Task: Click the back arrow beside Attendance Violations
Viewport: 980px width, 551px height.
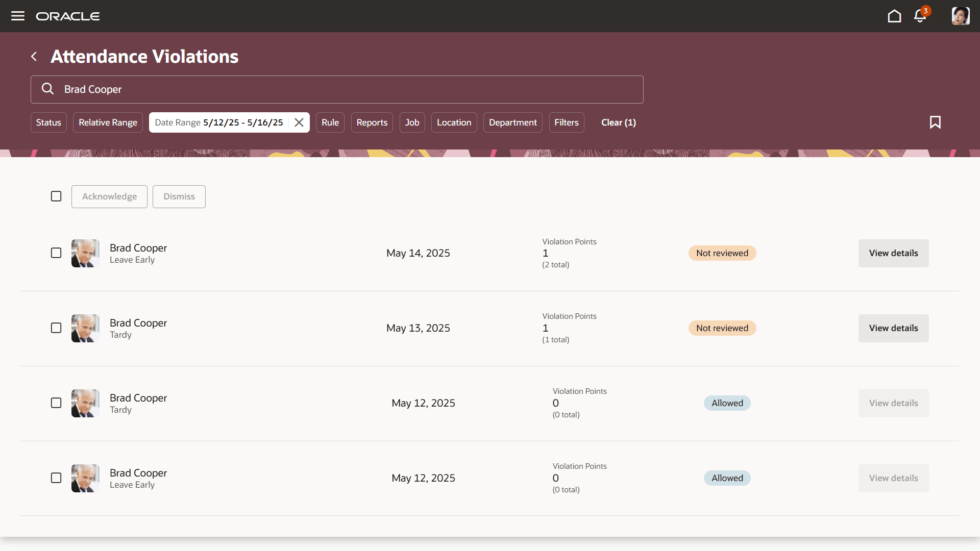Action: pyautogui.click(x=34, y=57)
